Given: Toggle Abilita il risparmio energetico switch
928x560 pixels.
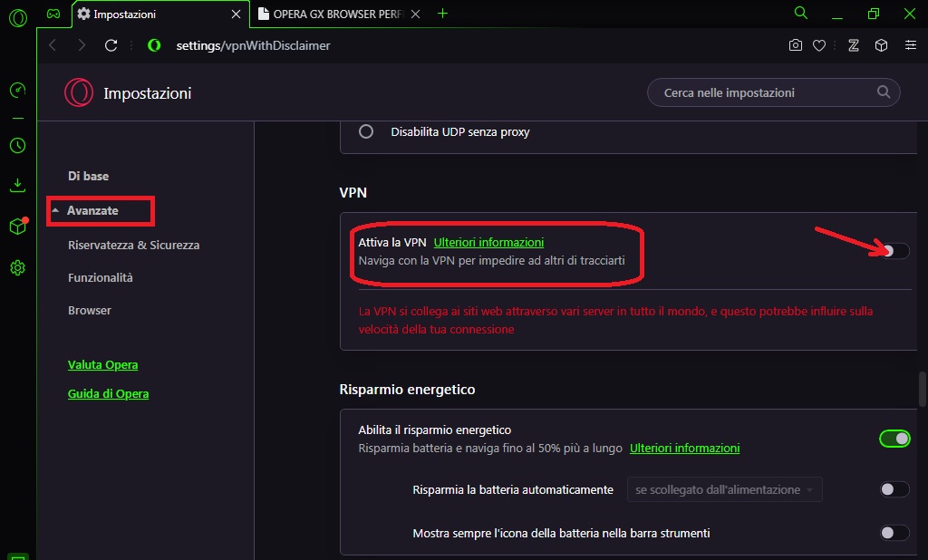Looking at the screenshot, I should (894, 439).
